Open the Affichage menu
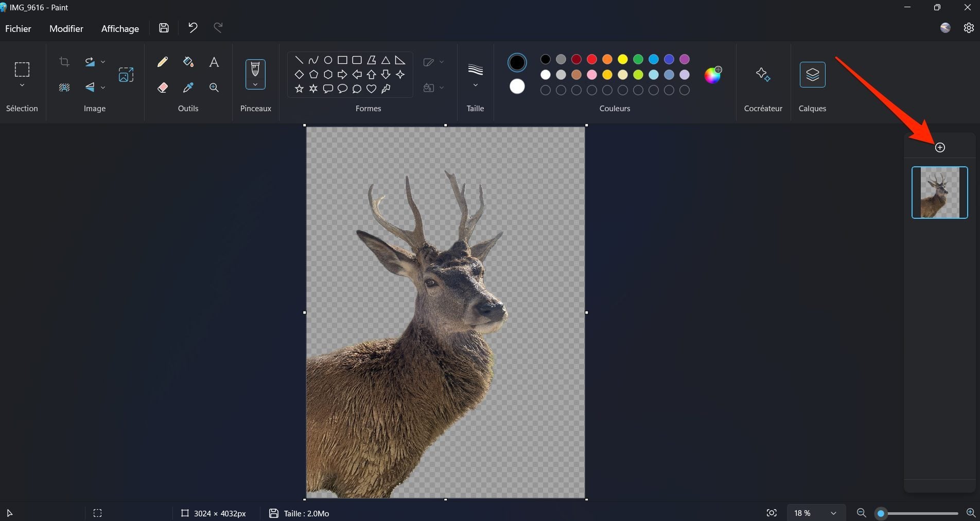The image size is (980, 521). [x=120, y=29]
